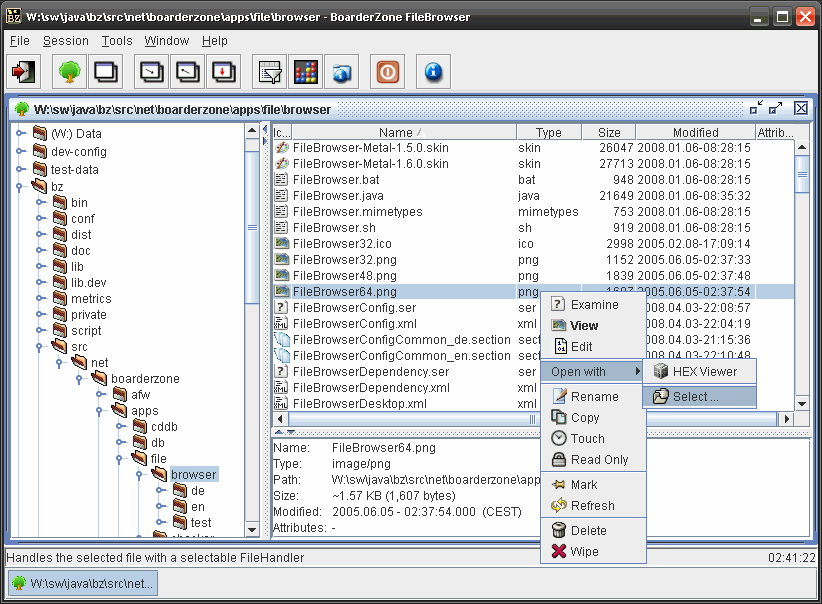
Task: Sort files by the Type column header
Action: click(x=549, y=133)
